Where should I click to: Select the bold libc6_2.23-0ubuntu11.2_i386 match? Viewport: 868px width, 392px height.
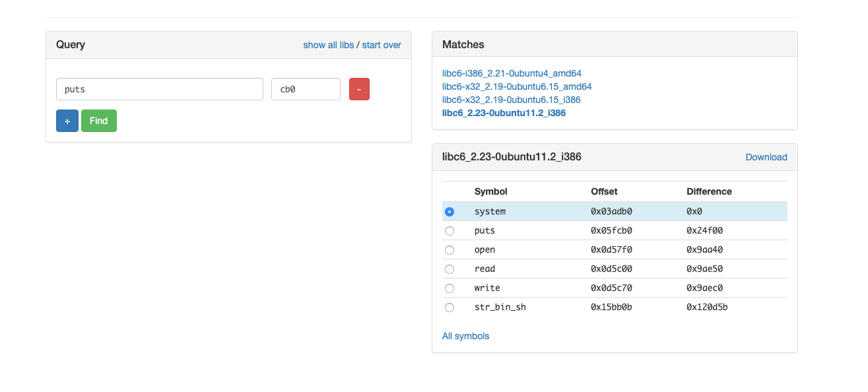tap(504, 113)
